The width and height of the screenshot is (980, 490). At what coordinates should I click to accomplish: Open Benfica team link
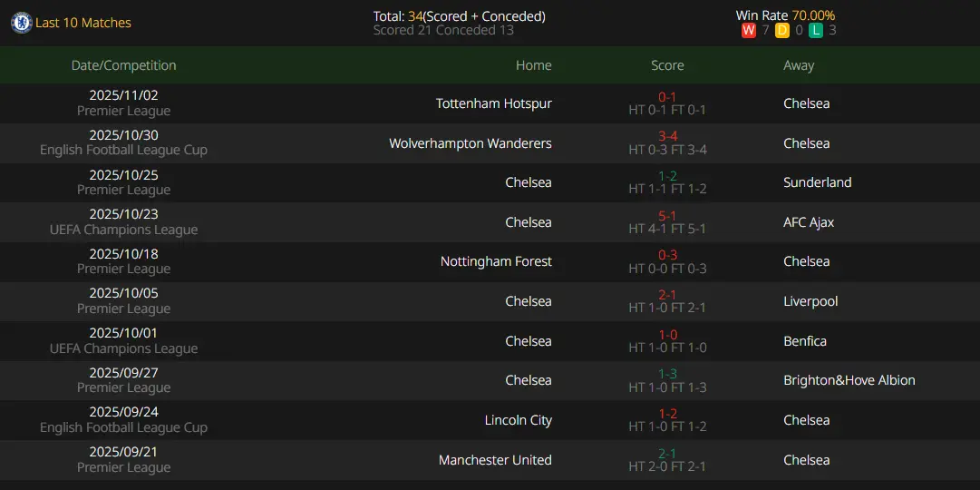pos(805,341)
